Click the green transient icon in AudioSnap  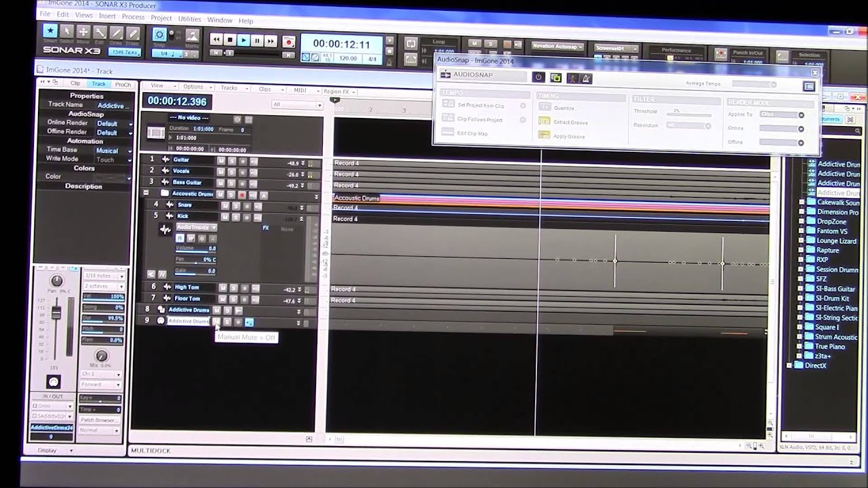coord(556,78)
